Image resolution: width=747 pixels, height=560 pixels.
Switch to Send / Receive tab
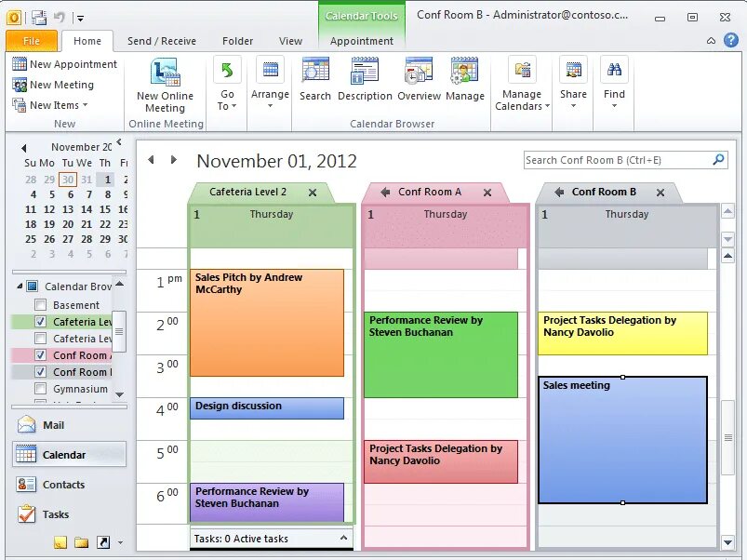pyautogui.click(x=162, y=41)
